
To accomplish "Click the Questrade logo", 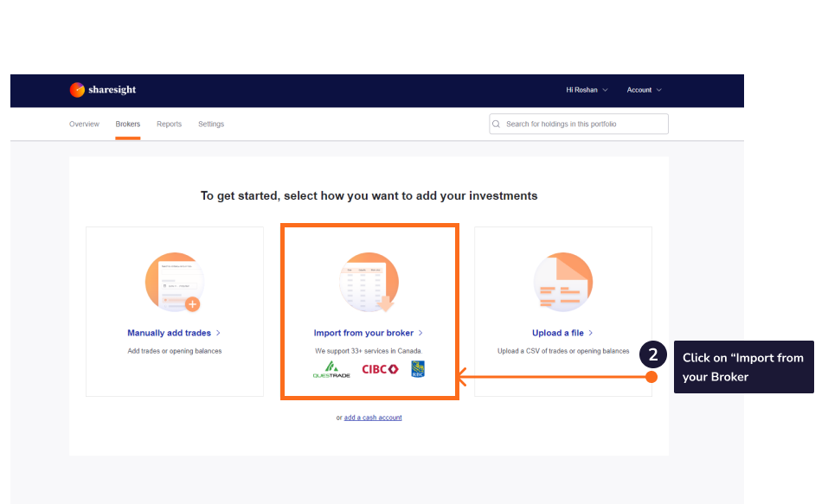I will point(331,369).
